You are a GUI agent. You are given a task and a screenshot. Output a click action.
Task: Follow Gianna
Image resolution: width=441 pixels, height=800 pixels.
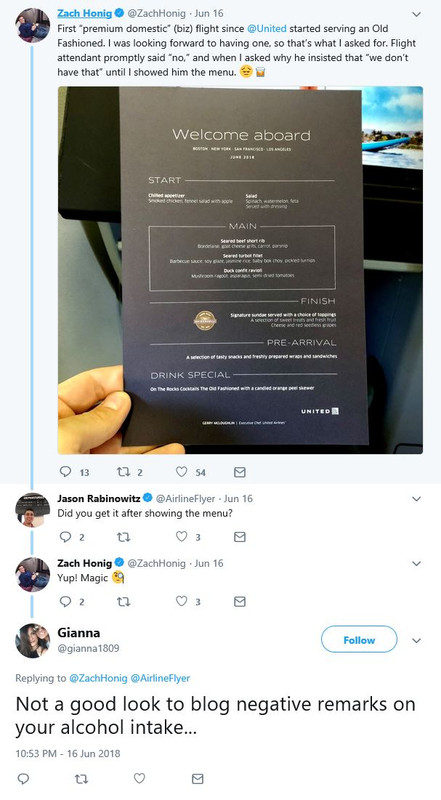359,640
